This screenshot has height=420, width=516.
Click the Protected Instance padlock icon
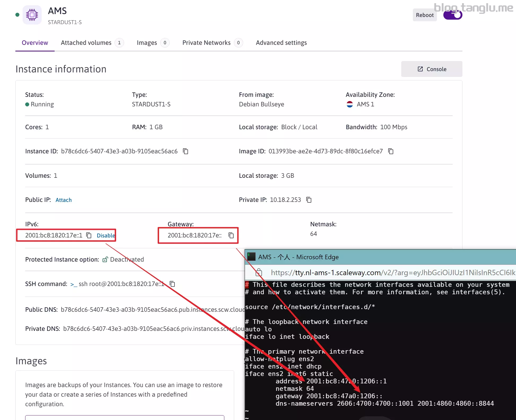[x=105, y=259]
